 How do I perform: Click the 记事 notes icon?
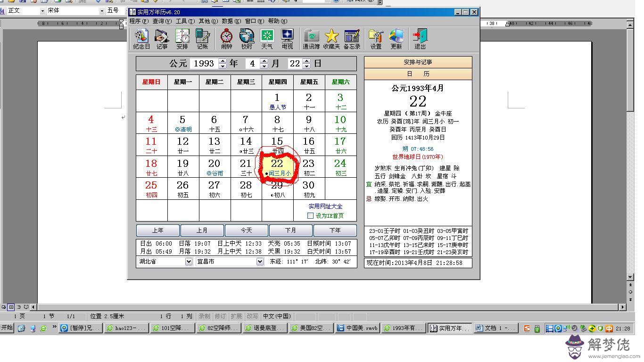162,39
